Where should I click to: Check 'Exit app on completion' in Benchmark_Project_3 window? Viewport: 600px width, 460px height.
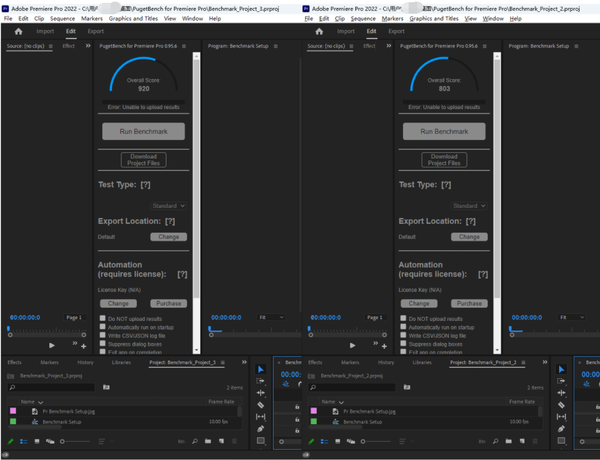coord(103,351)
